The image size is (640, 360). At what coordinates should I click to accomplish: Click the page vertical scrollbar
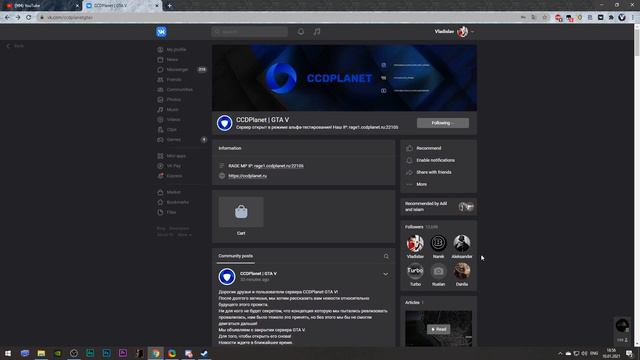click(x=637, y=185)
